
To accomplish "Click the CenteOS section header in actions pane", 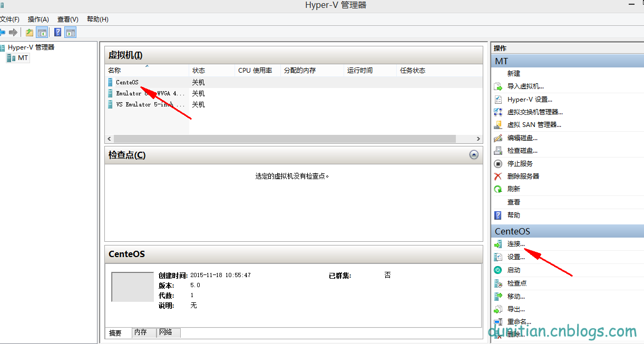I will coord(568,231).
